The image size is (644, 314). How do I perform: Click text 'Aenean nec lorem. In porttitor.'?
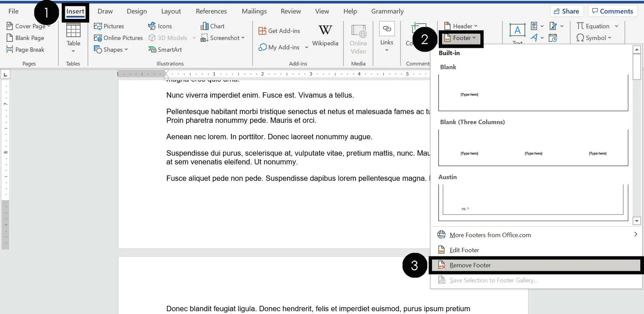(216, 137)
